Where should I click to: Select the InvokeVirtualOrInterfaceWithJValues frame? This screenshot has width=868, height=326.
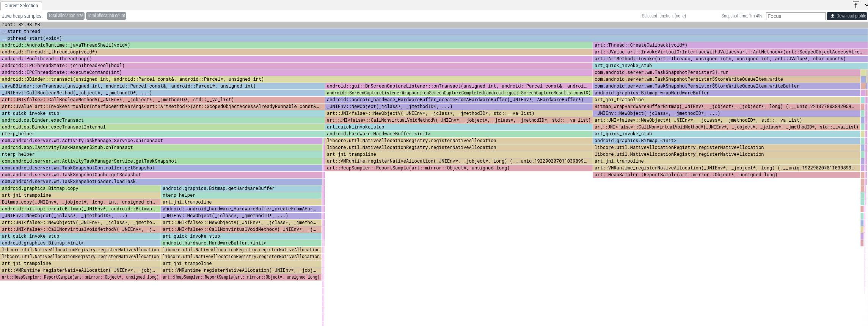(730, 52)
